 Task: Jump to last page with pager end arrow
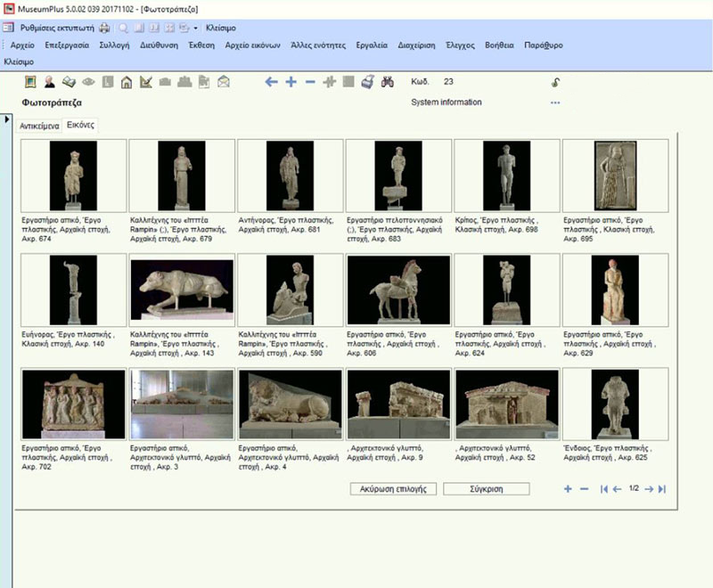coord(661,489)
